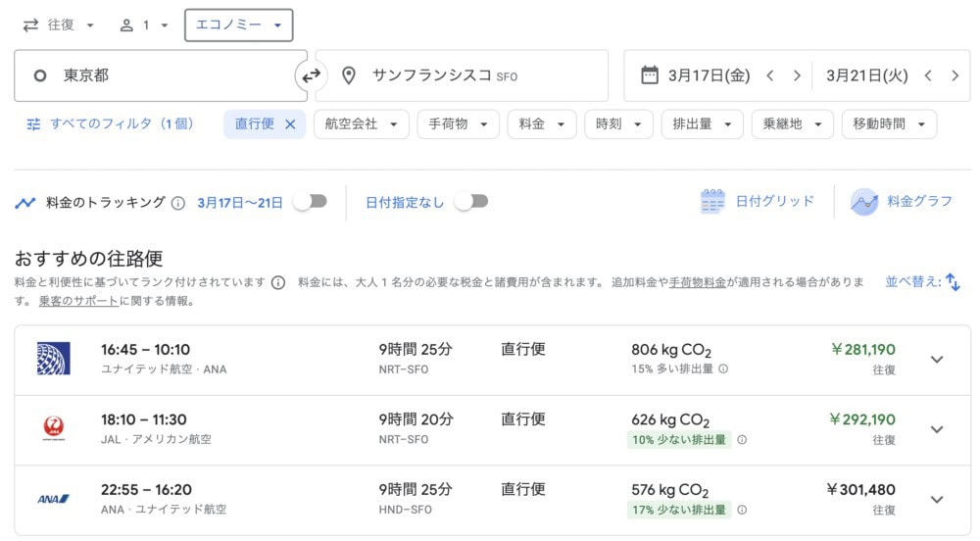This screenshot has width=980, height=541.
Task: Click the 576 kg CO2 emission value
Action: coord(670,490)
